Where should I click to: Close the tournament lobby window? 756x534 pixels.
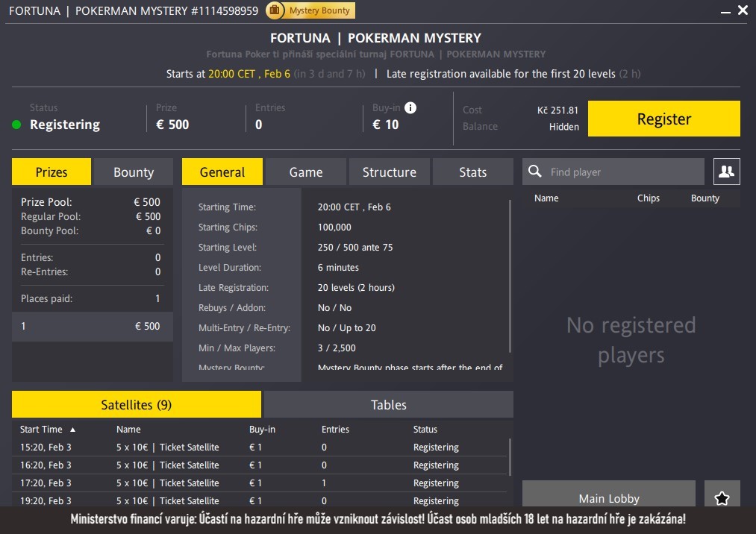pyautogui.click(x=743, y=10)
